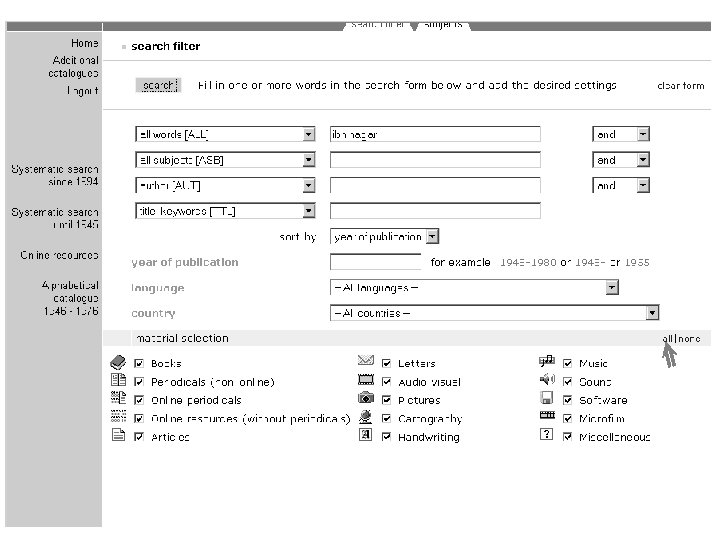
Task: Click the search field containing 'ibn hajar'
Action: tap(435, 135)
